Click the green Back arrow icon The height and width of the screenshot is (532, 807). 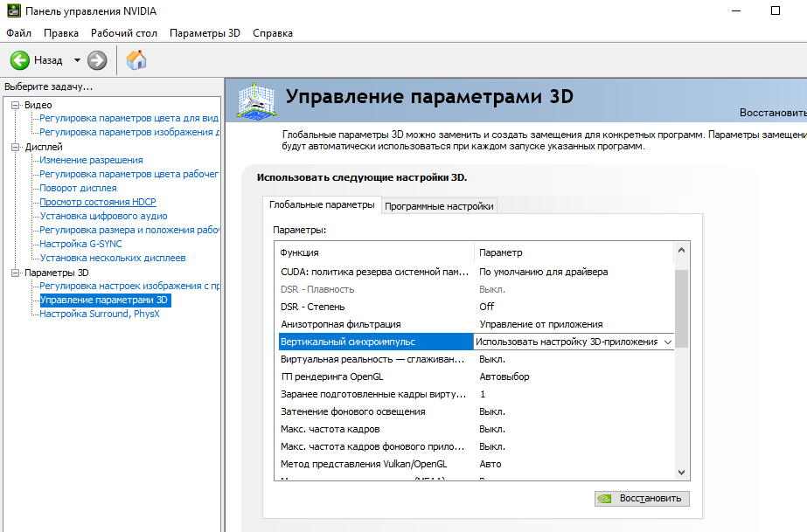(20, 60)
